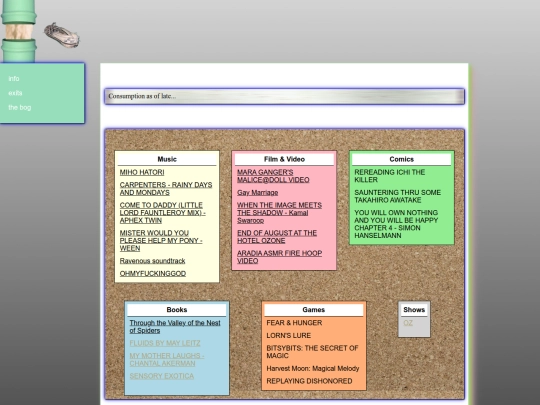The height and width of the screenshot is (405, 540).
Task: Click the sandal shoe image
Action: pyautogui.click(x=62, y=35)
